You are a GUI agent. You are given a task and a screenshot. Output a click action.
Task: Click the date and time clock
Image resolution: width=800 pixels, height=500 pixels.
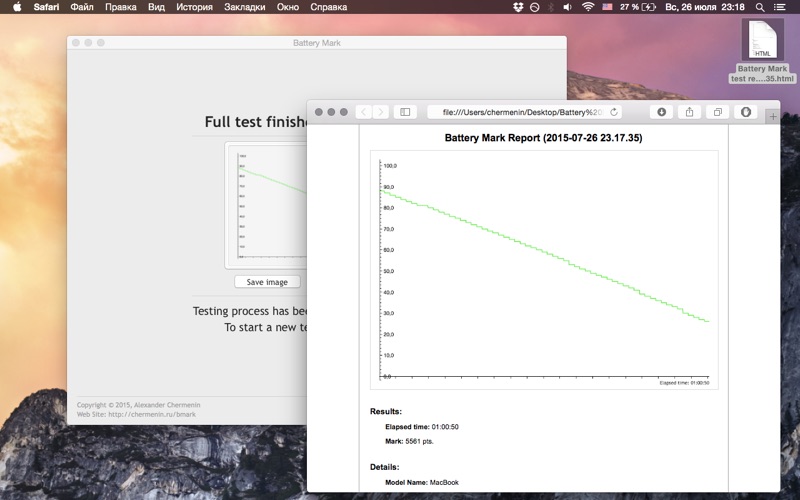[x=705, y=7]
